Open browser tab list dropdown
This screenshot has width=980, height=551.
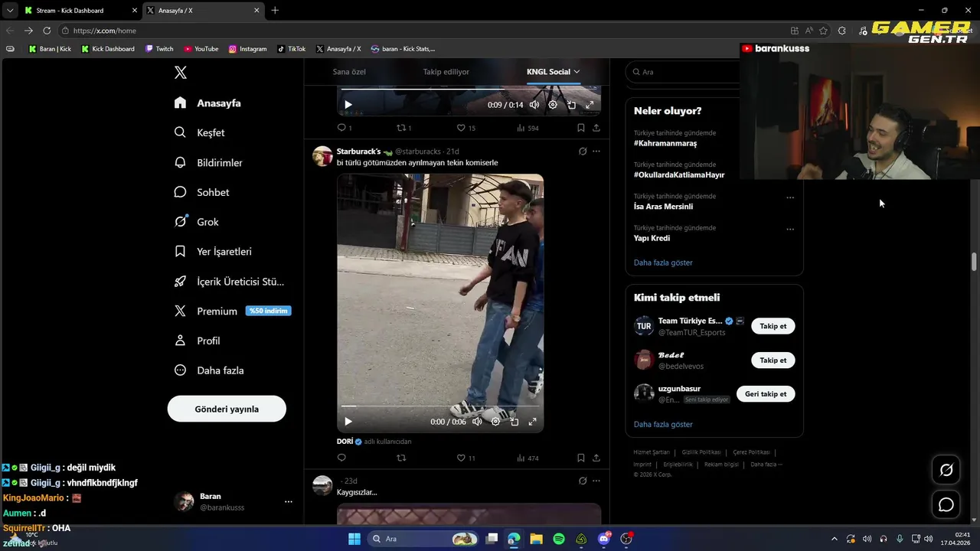pyautogui.click(x=10, y=11)
